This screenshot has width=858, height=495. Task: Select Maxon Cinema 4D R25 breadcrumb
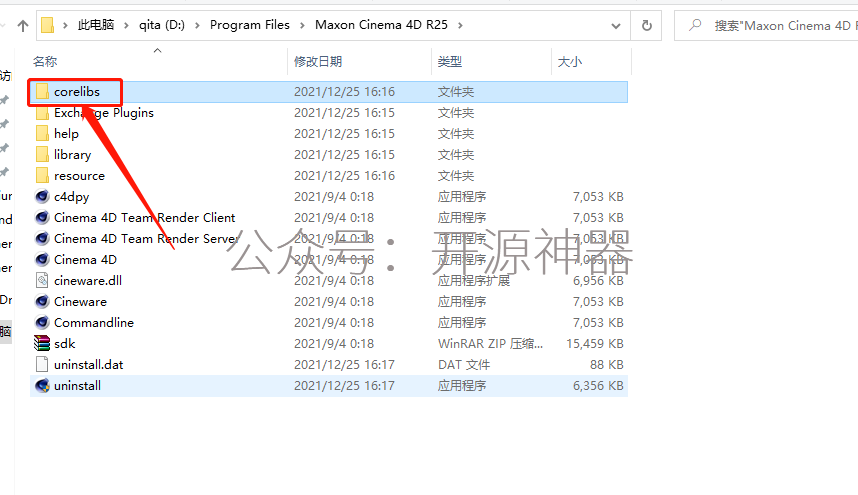pyautogui.click(x=381, y=25)
